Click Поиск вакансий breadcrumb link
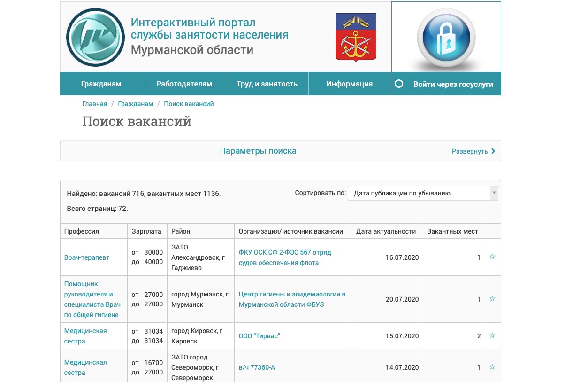Screen dimensions: 588x382 (189, 104)
